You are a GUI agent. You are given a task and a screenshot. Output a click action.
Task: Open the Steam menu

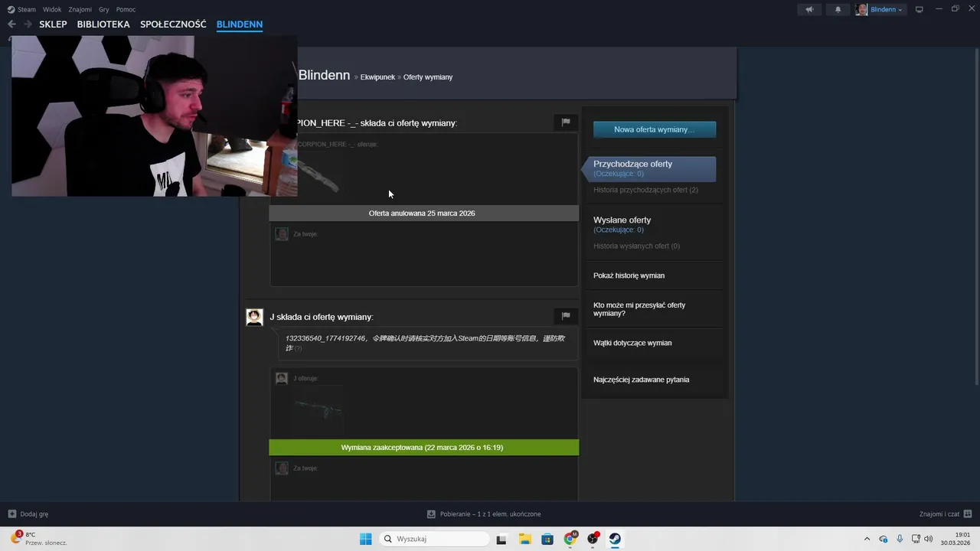coord(27,9)
